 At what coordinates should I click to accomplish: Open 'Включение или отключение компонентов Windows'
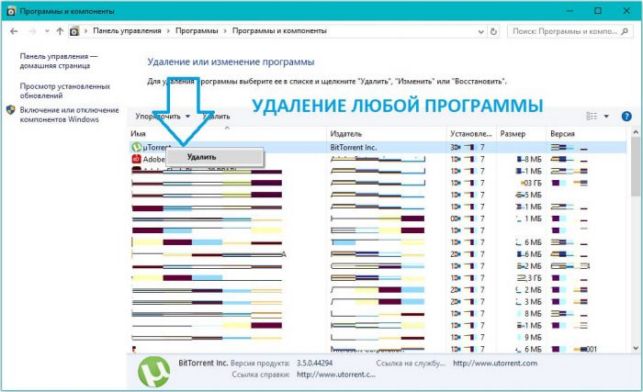click(69, 114)
